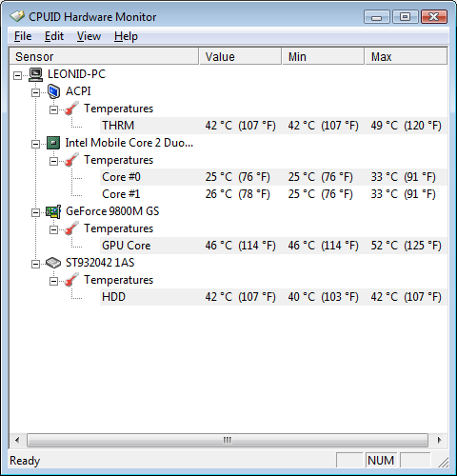Click the Min column header

(323, 56)
